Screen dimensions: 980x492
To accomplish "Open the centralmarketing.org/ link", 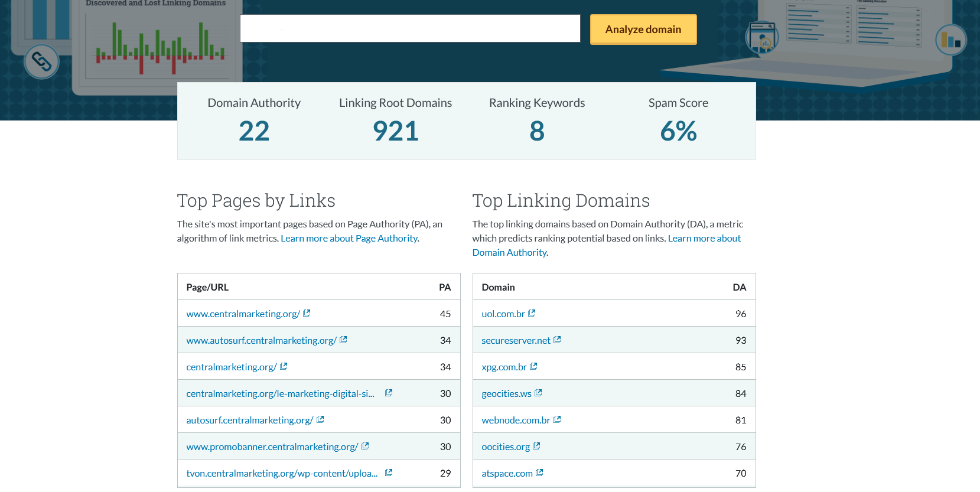I will point(232,367).
